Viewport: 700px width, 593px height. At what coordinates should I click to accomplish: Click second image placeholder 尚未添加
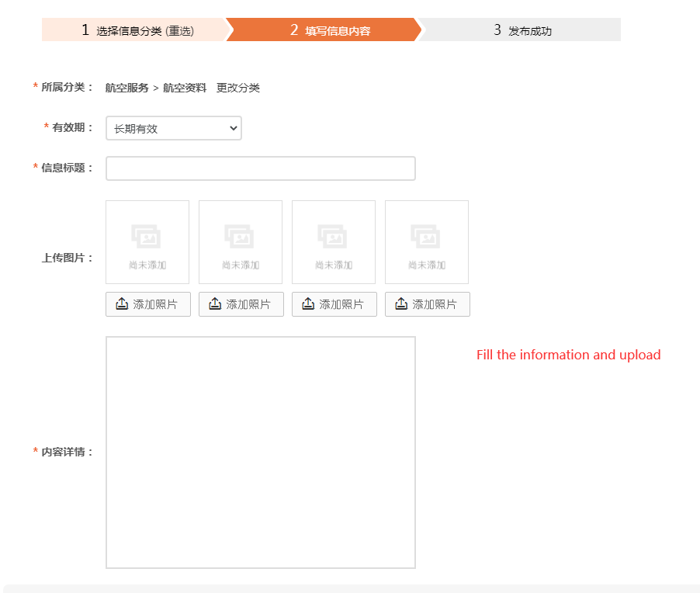point(241,242)
